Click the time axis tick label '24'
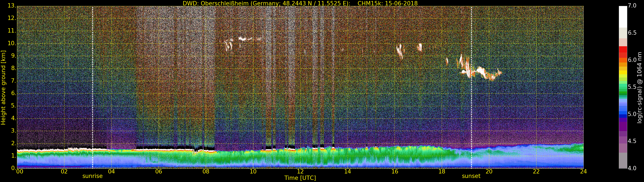Image resolution: width=644 pixels, height=182 pixels. [x=583, y=172]
